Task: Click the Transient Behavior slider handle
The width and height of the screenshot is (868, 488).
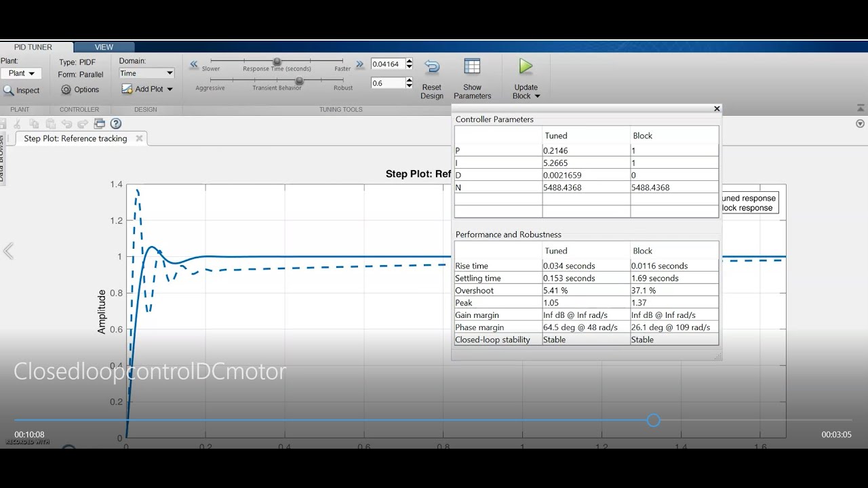Action: (299, 81)
